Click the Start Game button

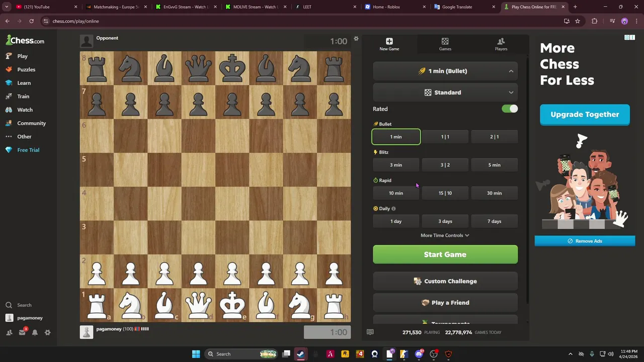pyautogui.click(x=445, y=254)
